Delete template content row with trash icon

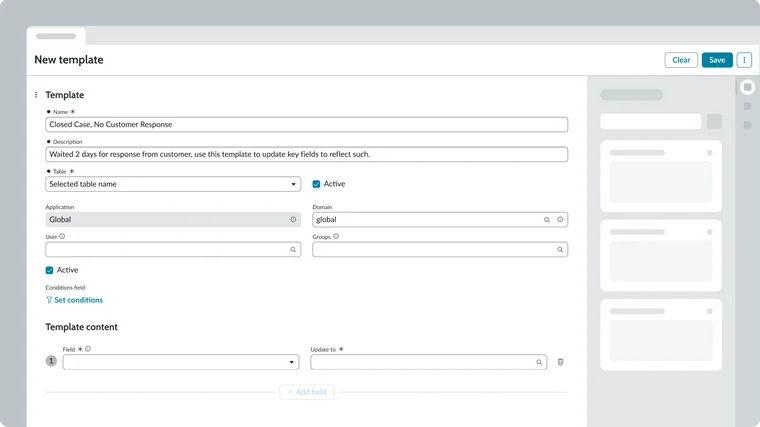(x=560, y=362)
